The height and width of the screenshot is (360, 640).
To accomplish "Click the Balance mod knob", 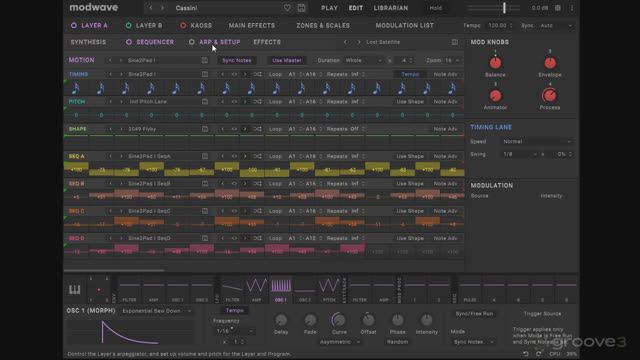I will tap(495, 62).
